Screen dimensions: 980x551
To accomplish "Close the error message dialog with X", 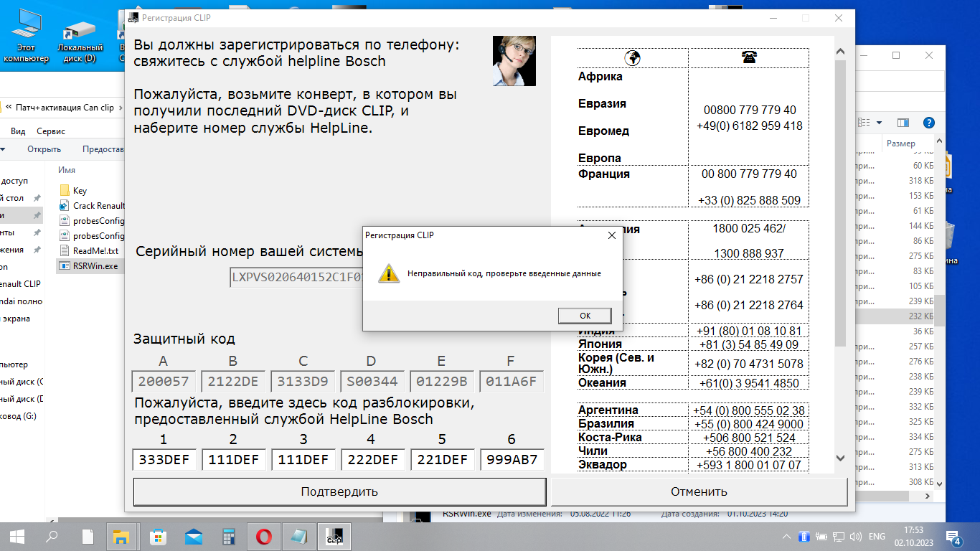I will [611, 235].
